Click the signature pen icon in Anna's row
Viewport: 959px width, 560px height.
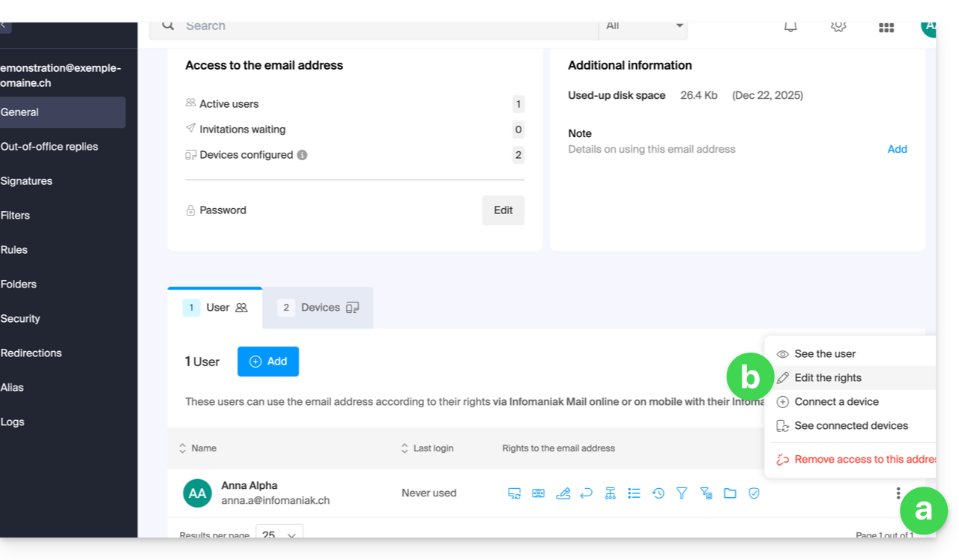563,493
